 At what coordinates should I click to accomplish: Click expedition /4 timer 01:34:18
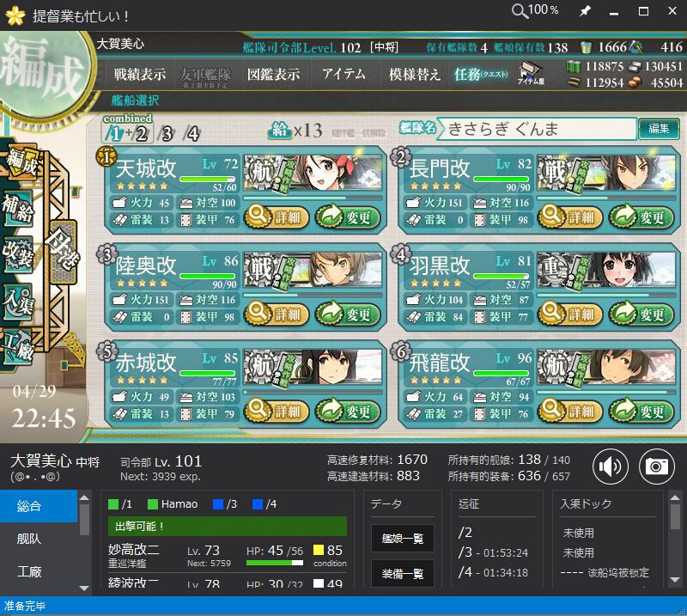point(505,572)
